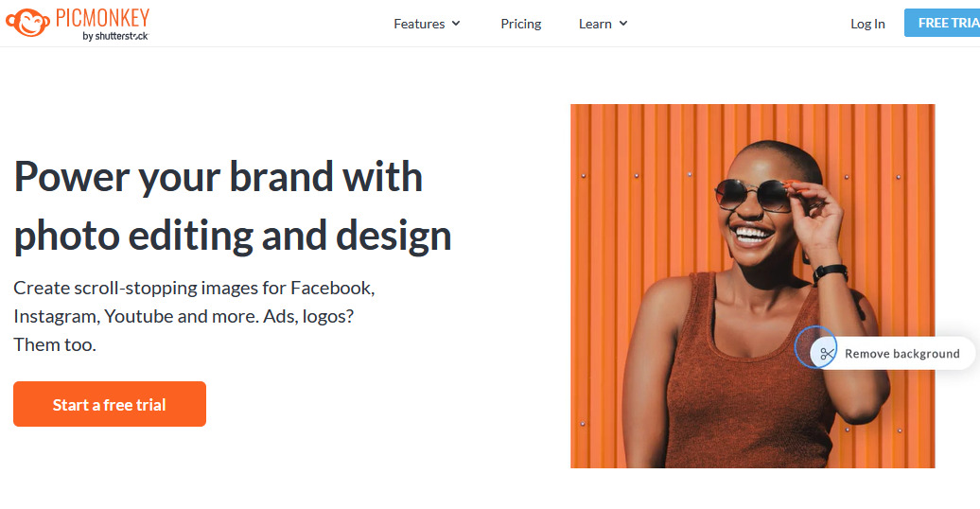Select the Remove background label

(901, 354)
